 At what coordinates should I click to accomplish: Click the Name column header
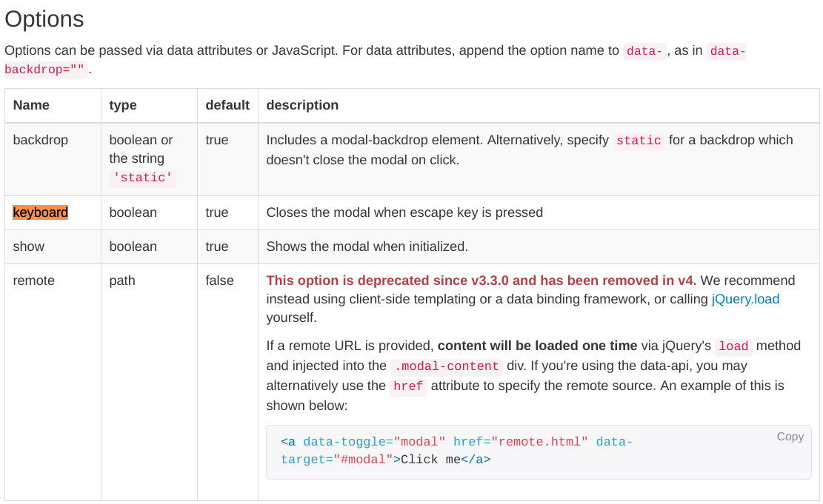point(30,105)
